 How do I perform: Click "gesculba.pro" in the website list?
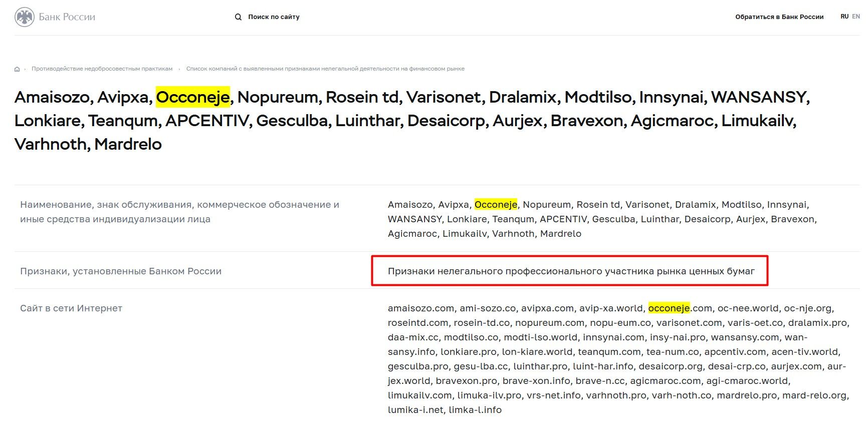(418, 366)
